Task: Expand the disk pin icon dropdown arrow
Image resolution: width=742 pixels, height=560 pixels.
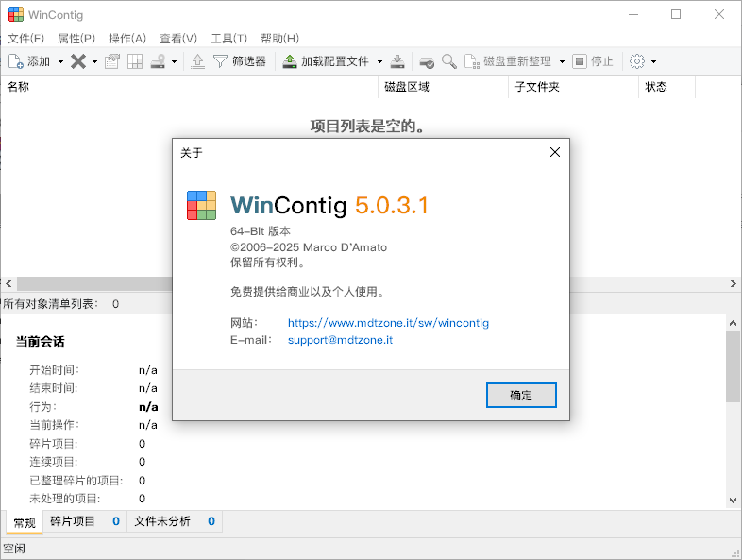Action: tap(174, 61)
